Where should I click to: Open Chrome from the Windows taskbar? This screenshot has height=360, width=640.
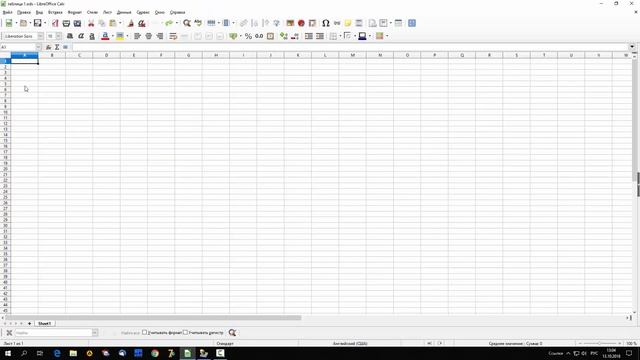tap(155, 353)
